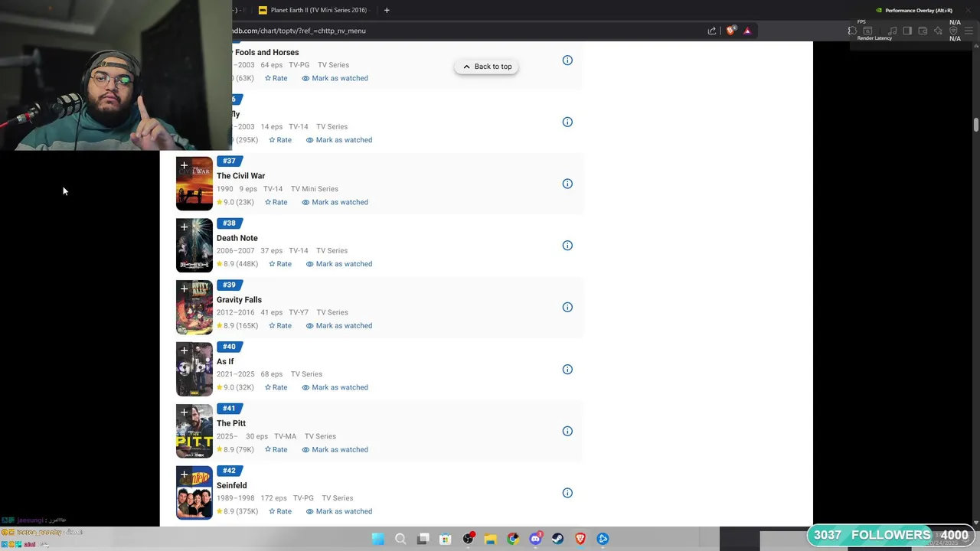The width and height of the screenshot is (980, 551).
Task: Mark the 14 eps series as watched
Action: (x=339, y=140)
